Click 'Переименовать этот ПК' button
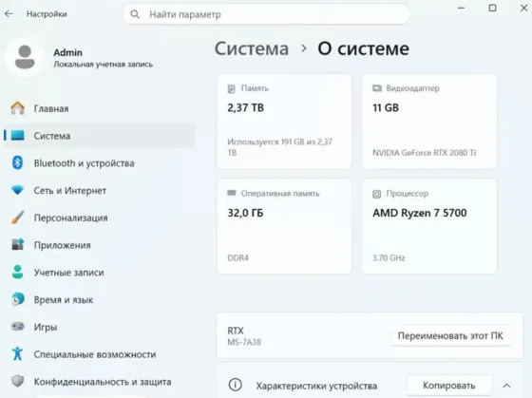The image size is (532, 398). pos(450,336)
